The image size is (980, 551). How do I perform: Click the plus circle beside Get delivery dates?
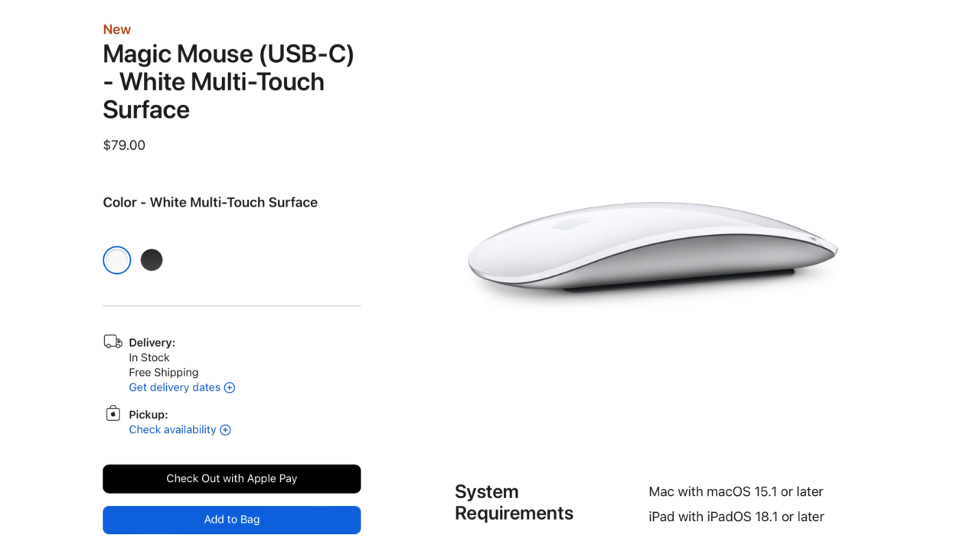pyautogui.click(x=230, y=388)
